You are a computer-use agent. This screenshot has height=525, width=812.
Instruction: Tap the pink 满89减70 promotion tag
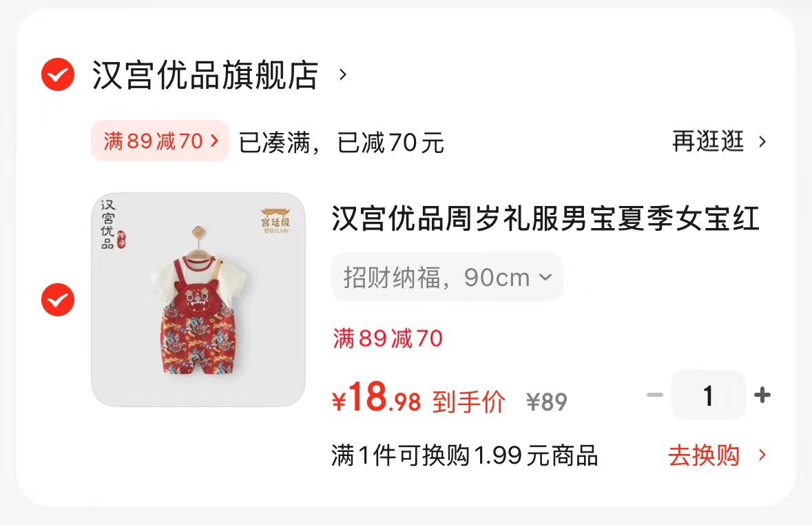(x=160, y=141)
